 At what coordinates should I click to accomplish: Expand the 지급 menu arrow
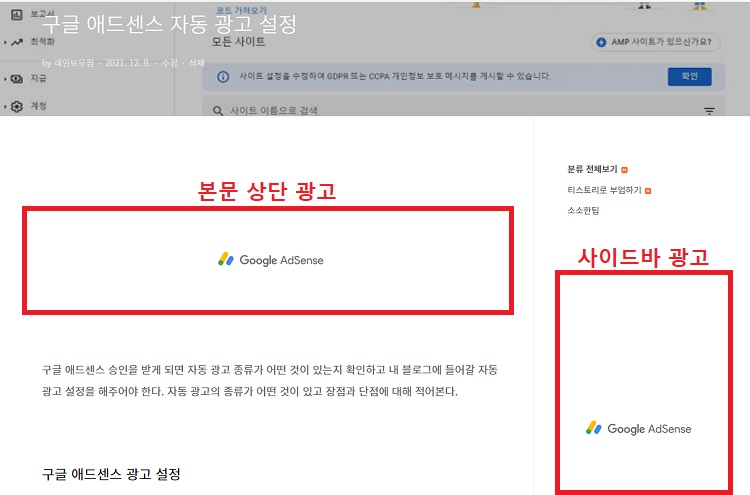(x=5, y=79)
